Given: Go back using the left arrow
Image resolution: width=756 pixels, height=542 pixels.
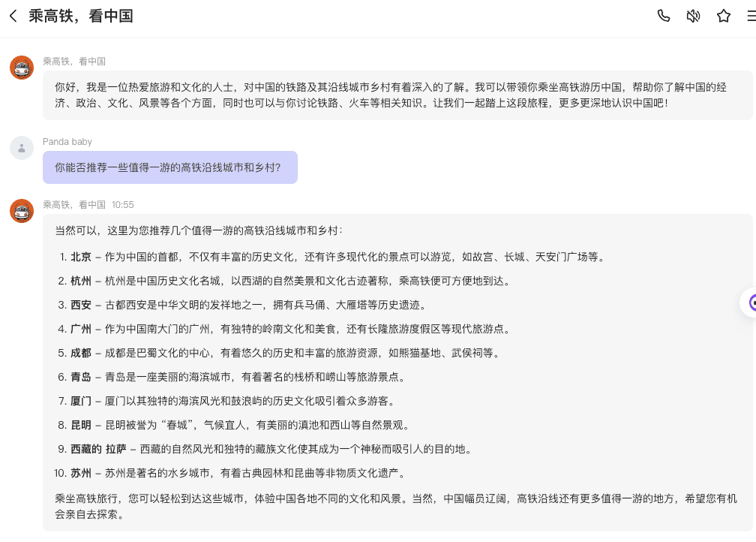Looking at the screenshot, I should pos(13,16).
